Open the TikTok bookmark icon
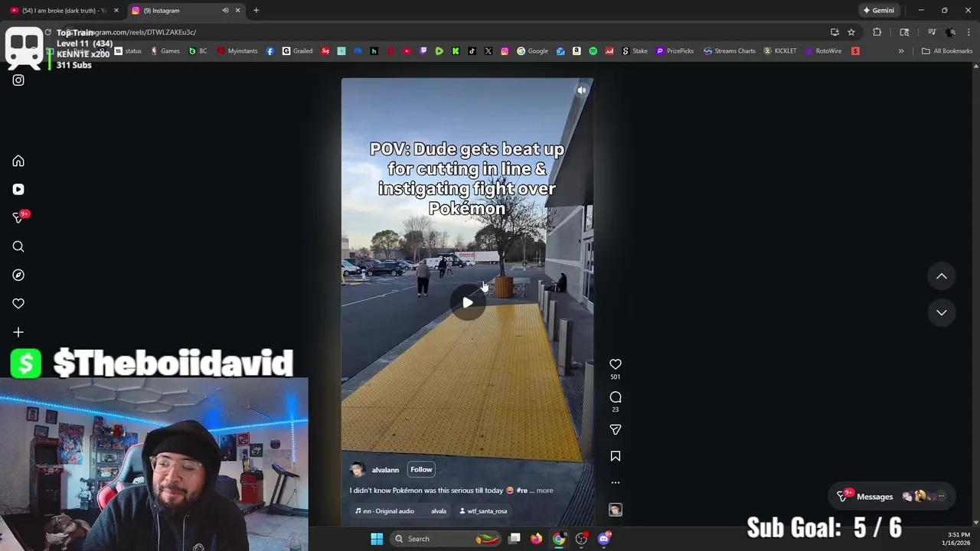The width and height of the screenshot is (980, 551). pyautogui.click(x=472, y=51)
